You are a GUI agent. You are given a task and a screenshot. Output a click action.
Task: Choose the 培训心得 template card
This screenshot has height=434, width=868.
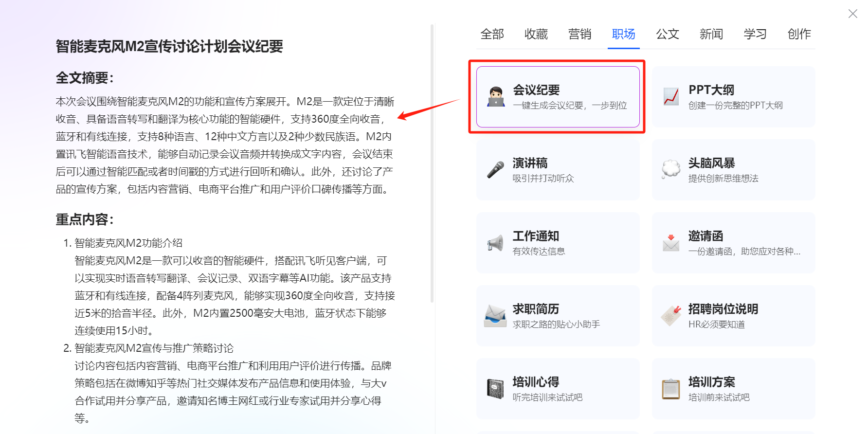(x=558, y=389)
